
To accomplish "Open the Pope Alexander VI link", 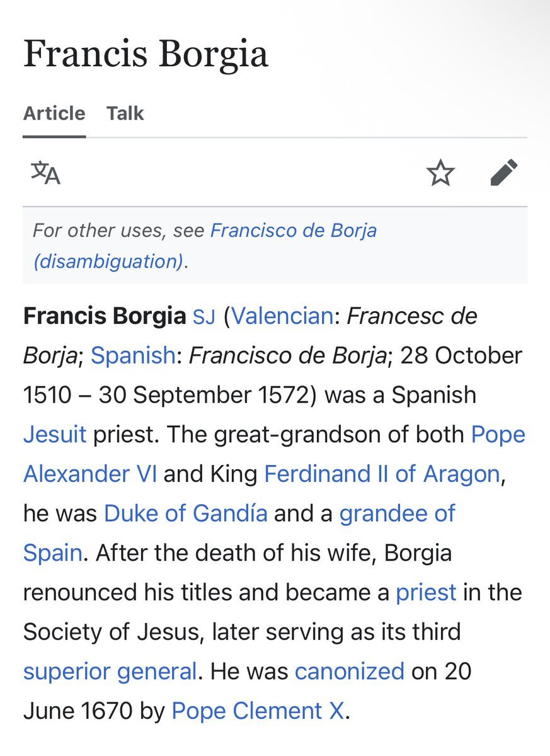I will 274,454.
